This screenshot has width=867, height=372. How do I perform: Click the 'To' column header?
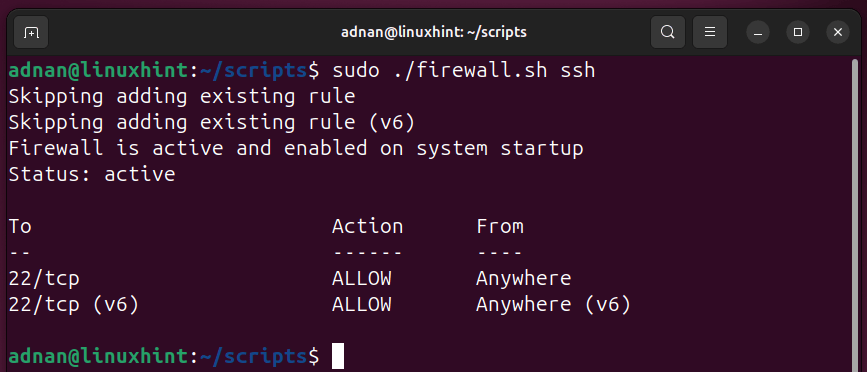click(20, 227)
